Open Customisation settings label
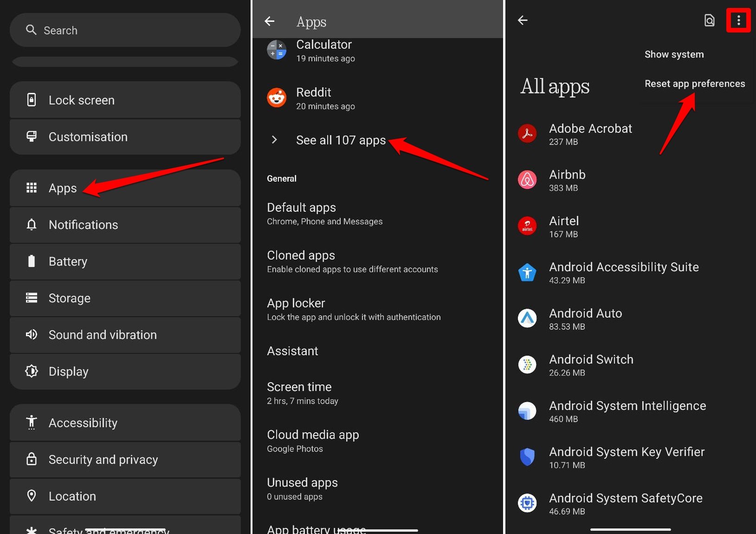The image size is (756, 534). [88, 137]
